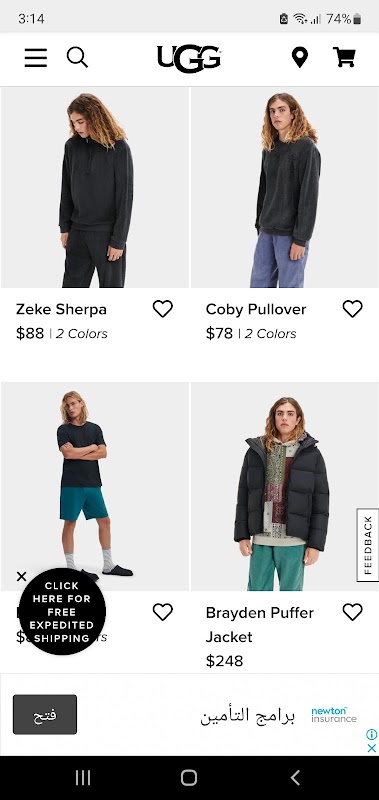
Task: View the Brayden Puffer Jacket photo
Action: [x=285, y=486]
